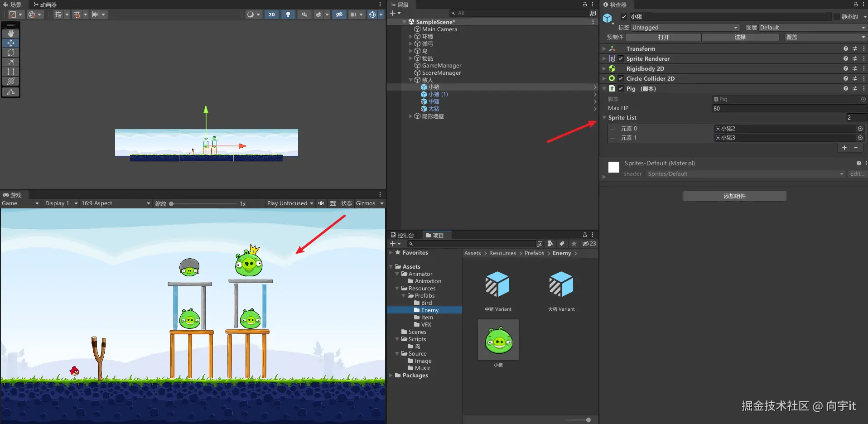Select the Hand view tool
This screenshot has height=424, width=868.
coord(11,34)
